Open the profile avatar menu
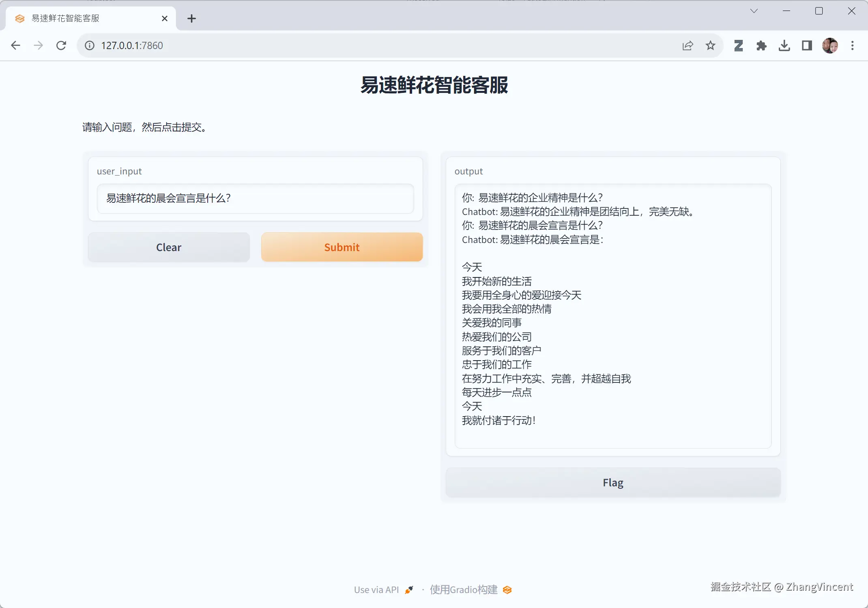The height and width of the screenshot is (608, 868). pos(830,45)
